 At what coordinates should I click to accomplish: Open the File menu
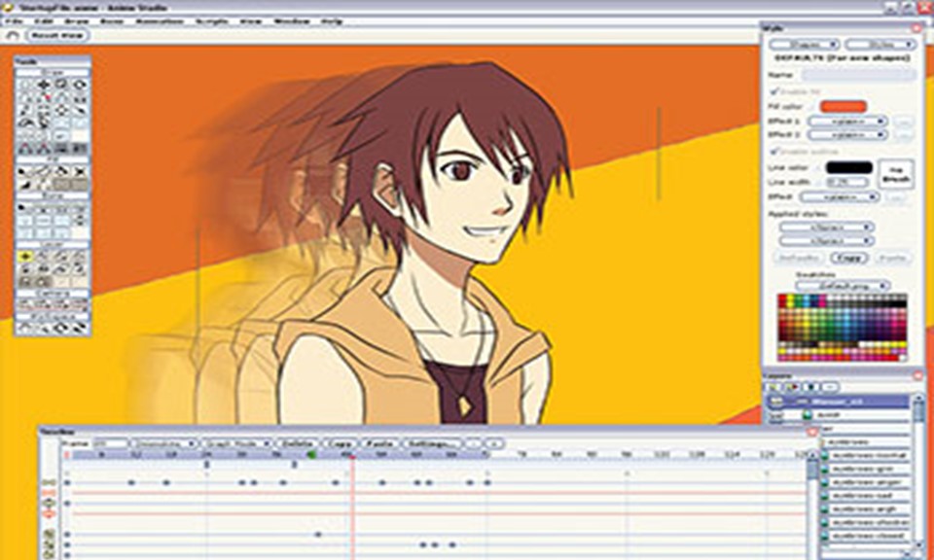(13, 21)
